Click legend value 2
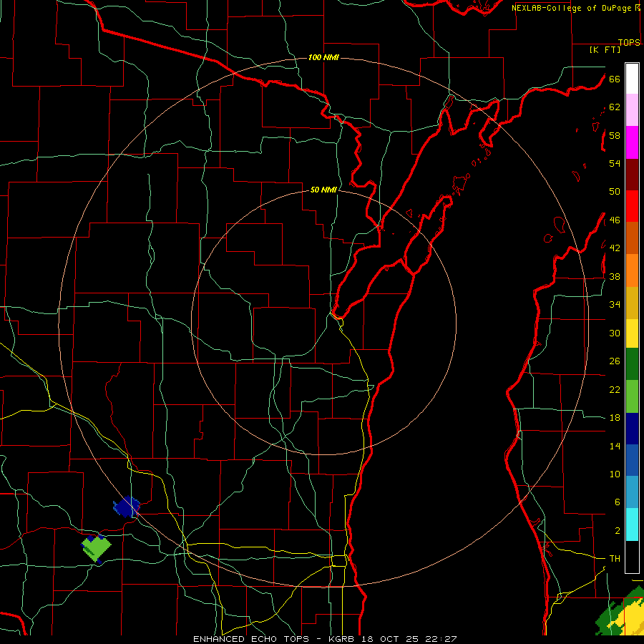Viewport: 644px width, 644px height. coord(618,531)
